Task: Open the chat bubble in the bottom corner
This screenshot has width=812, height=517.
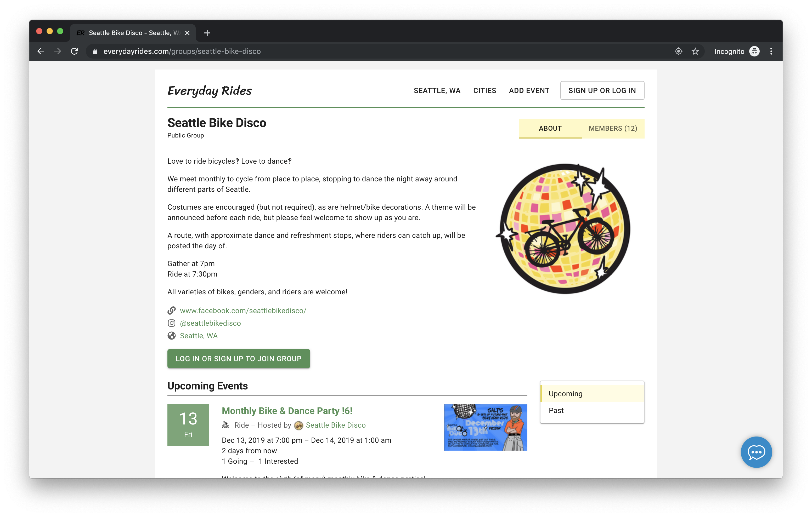Action: [756, 452]
